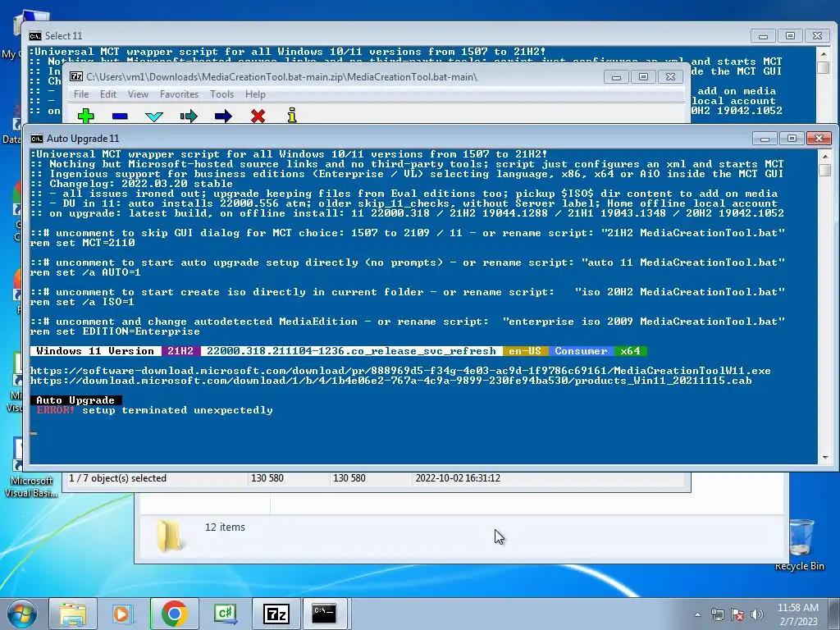Click the 'Auto Upgrade' label in the console
The image size is (840, 630).
point(75,400)
